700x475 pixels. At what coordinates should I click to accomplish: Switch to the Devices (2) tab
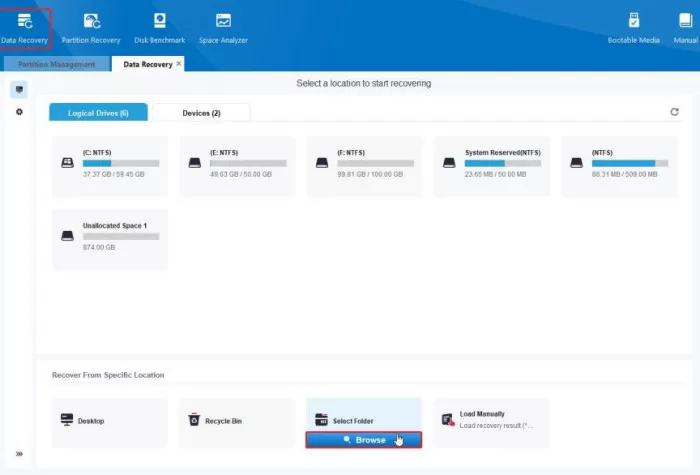201,113
